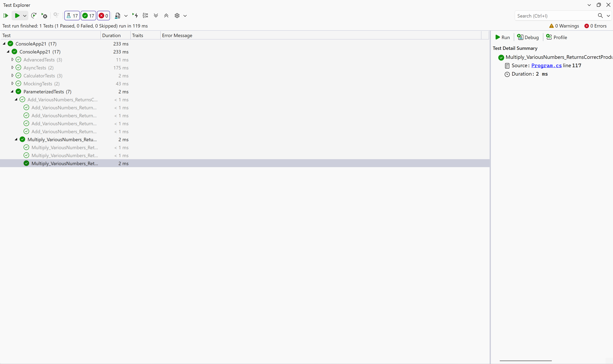The width and height of the screenshot is (613, 364).
Task: Click the Repeat Last Run icon
Action: (x=34, y=16)
